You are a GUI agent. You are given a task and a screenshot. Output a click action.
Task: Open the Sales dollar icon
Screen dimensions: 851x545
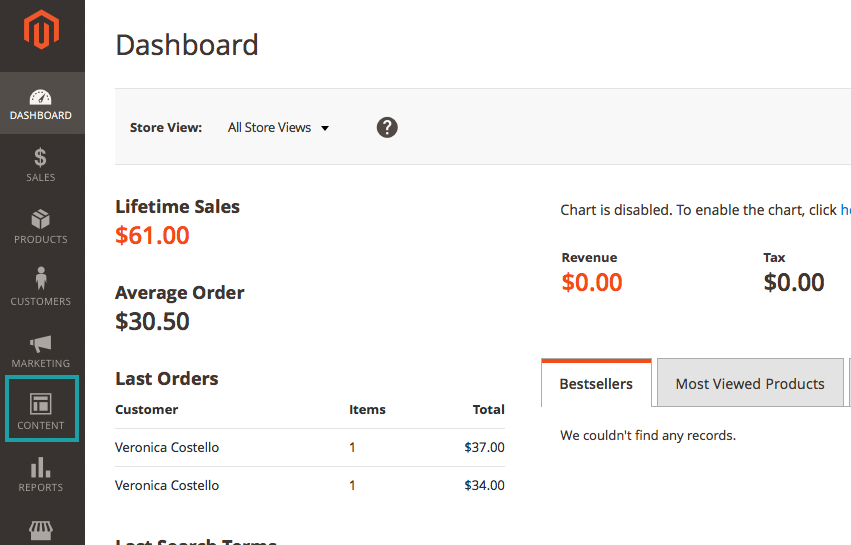41,158
